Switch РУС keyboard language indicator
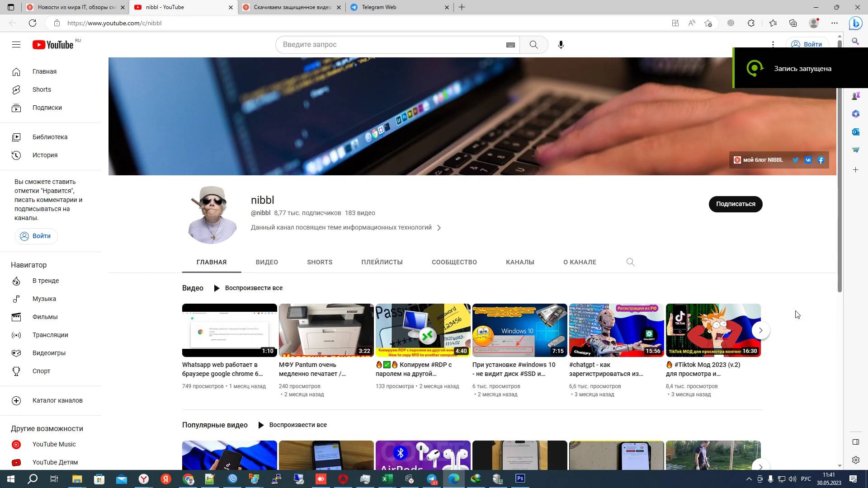The width and height of the screenshot is (868, 488). point(806,479)
